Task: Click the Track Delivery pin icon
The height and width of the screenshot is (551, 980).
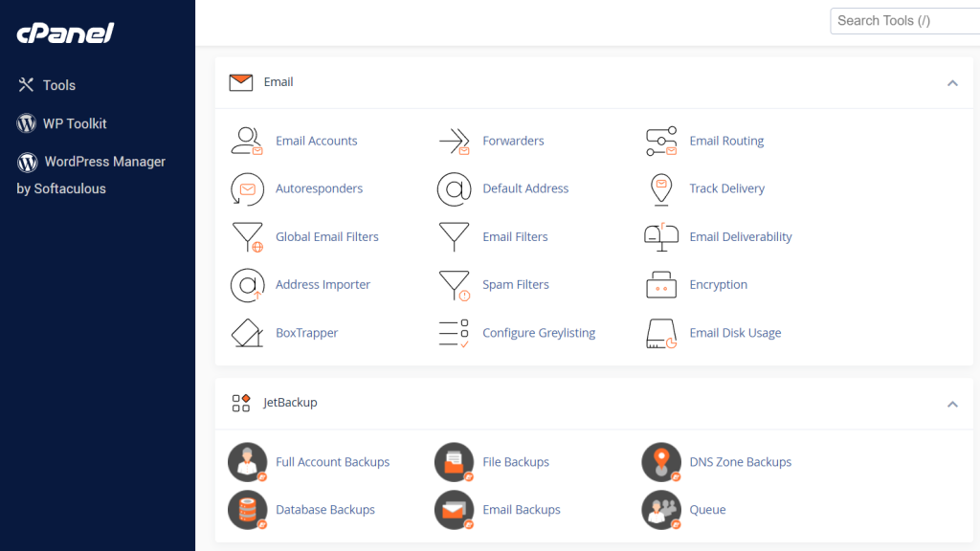Action: coord(661,189)
